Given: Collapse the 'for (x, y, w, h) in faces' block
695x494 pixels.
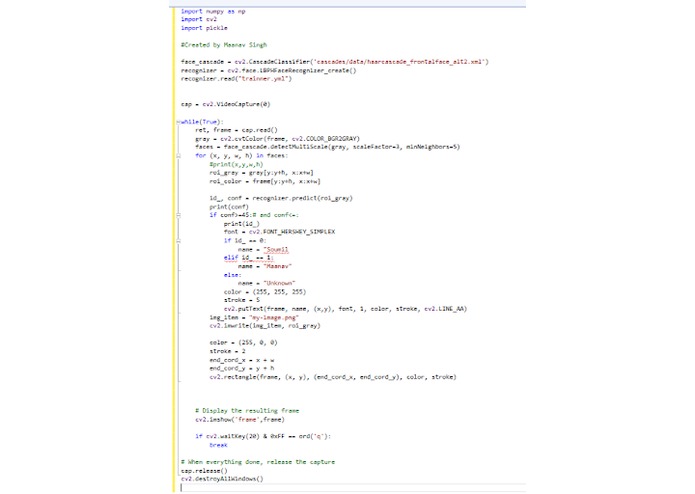Looking at the screenshot, I should [179, 156].
